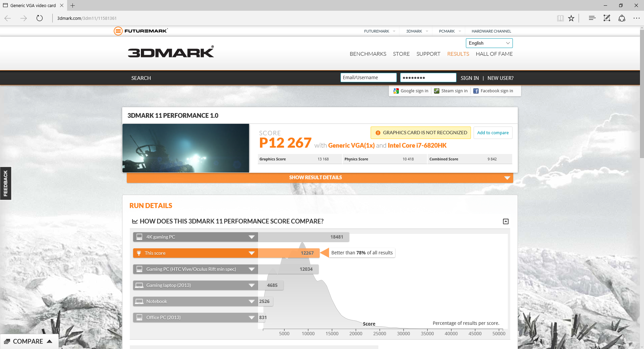Click monitor icon on 4K gaming PC row
This screenshot has width=644, height=349.
pos(139,237)
